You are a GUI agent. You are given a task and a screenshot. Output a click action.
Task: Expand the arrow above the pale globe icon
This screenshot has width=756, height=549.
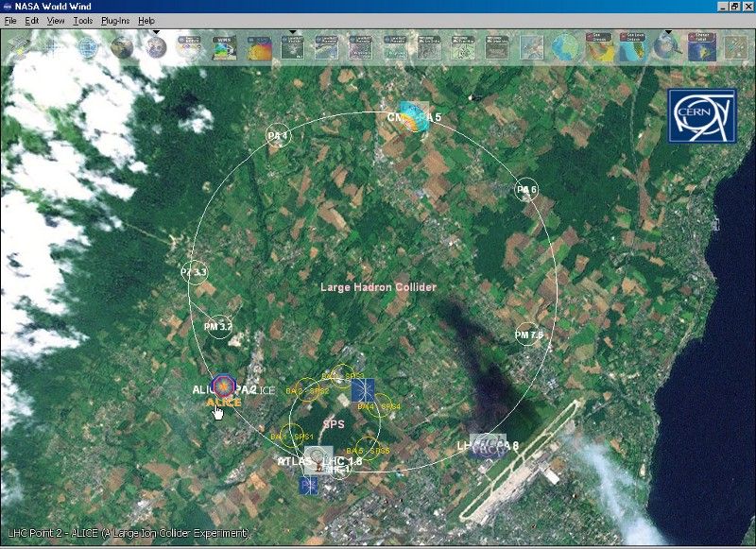[156, 32]
